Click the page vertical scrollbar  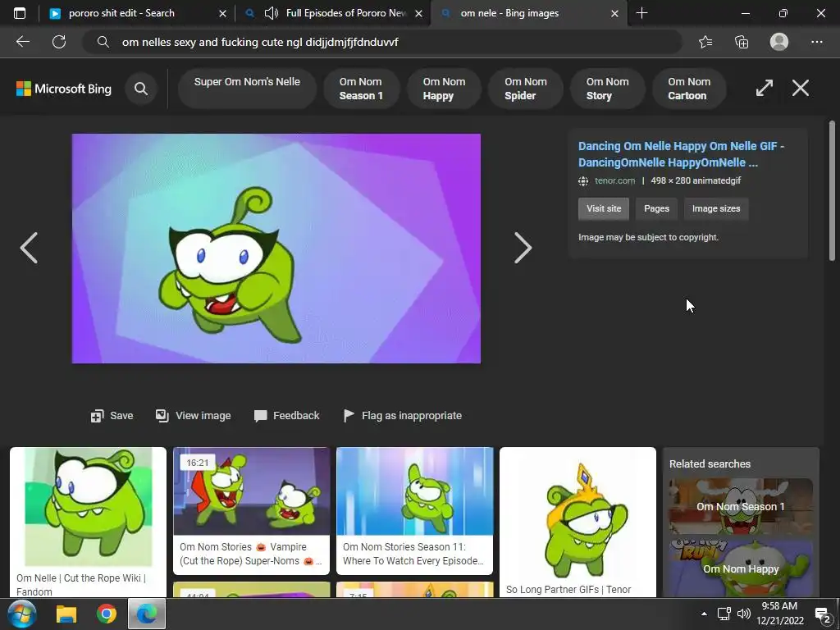832,190
